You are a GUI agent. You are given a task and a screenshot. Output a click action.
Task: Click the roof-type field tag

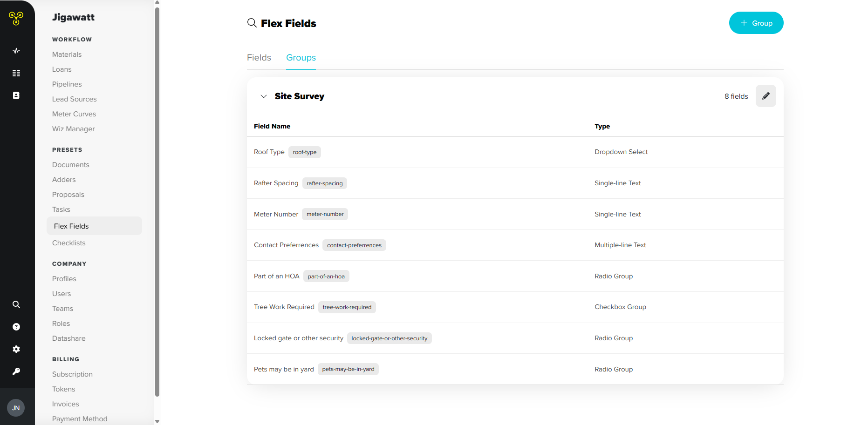305,152
